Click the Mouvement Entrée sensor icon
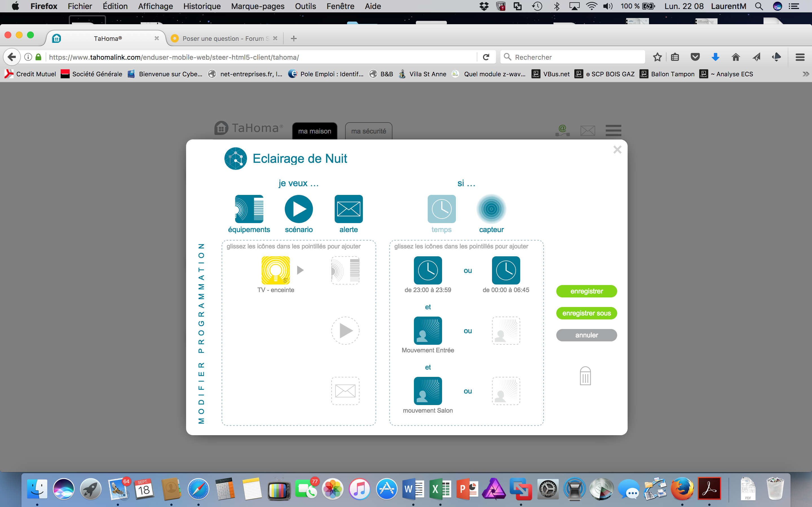Image resolution: width=812 pixels, height=507 pixels. [427, 331]
